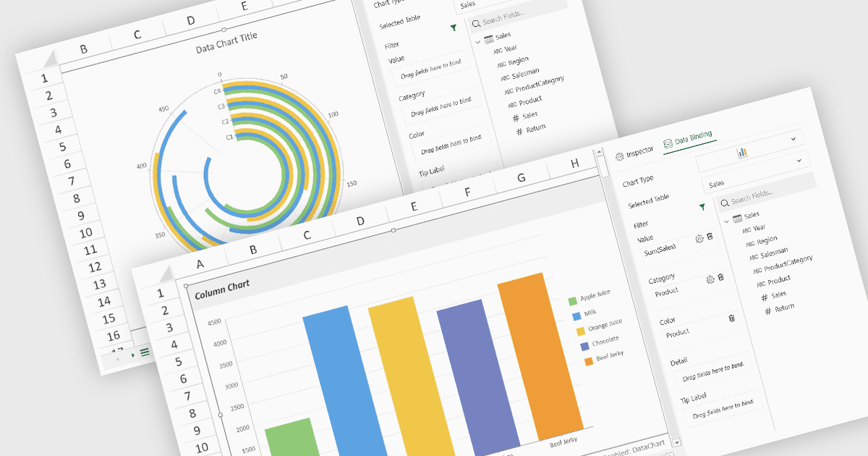Open the Inspector tab in the front panel

[634, 153]
